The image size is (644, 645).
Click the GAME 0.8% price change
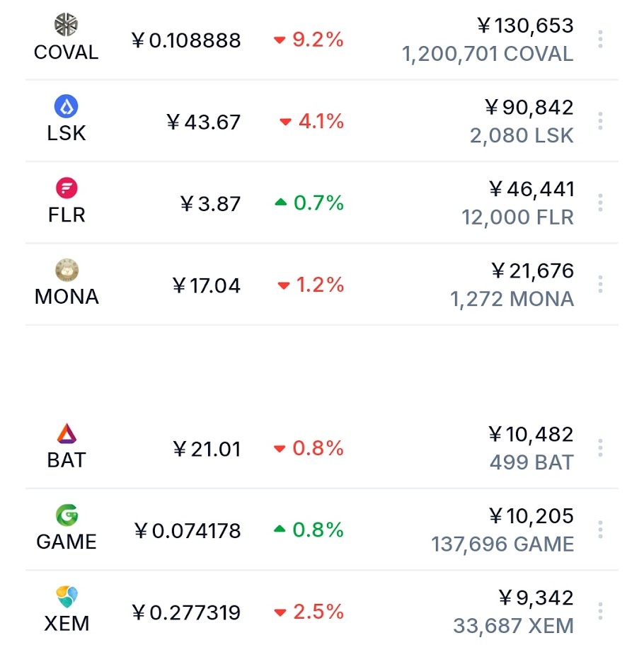click(309, 530)
